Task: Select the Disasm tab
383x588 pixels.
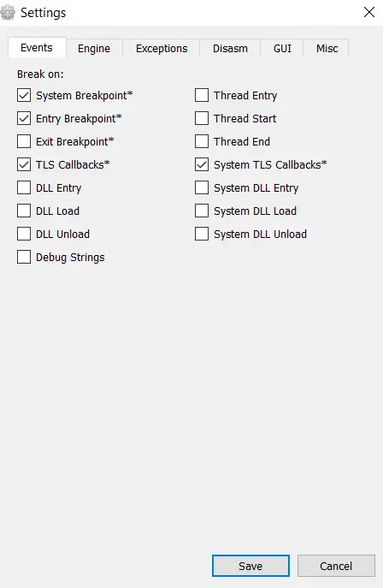Action: [230, 49]
